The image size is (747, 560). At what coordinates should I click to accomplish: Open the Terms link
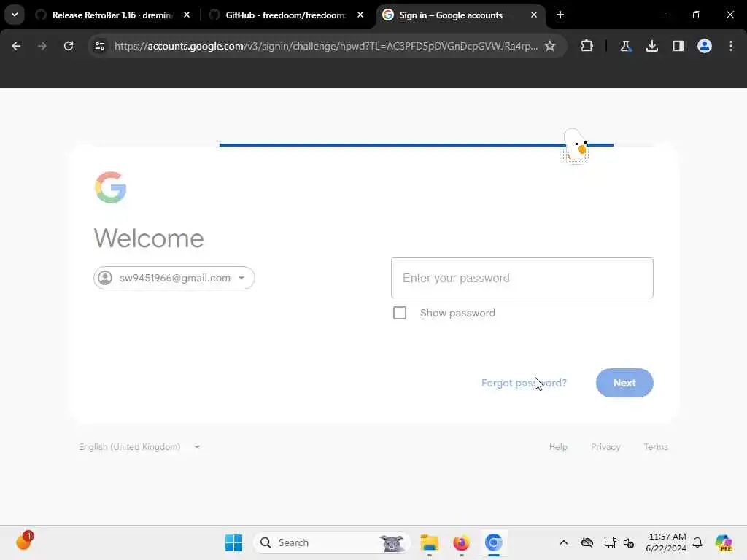[656, 447]
